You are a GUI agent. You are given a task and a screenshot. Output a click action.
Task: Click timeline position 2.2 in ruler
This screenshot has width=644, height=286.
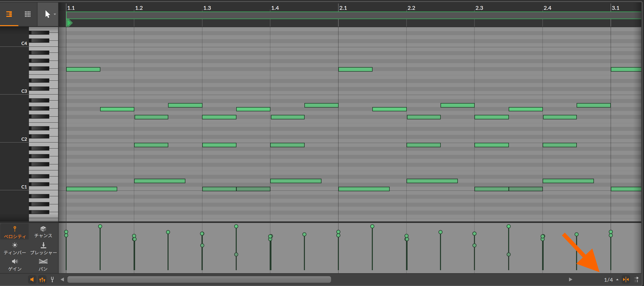click(x=411, y=8)
